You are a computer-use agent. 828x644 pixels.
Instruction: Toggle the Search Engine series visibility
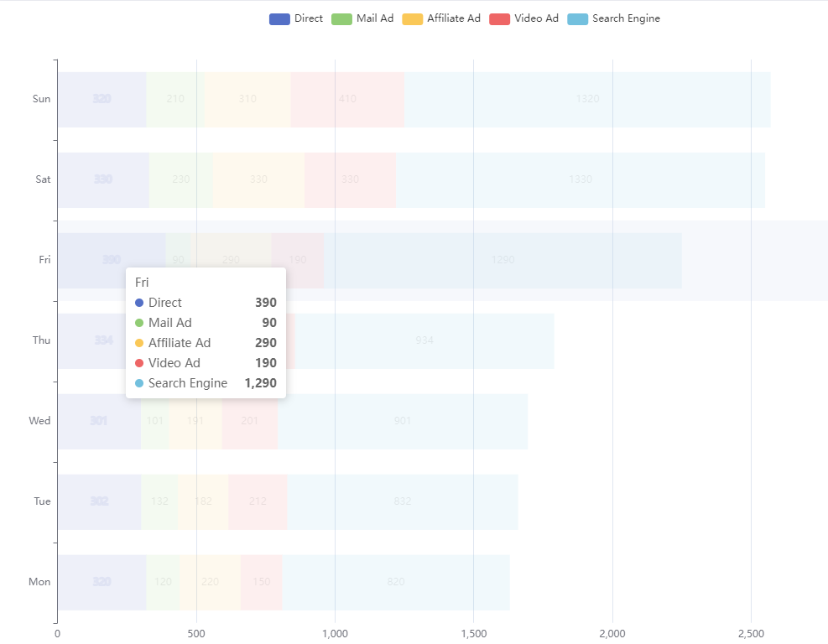pyautogui.click(x=612, y=18)
